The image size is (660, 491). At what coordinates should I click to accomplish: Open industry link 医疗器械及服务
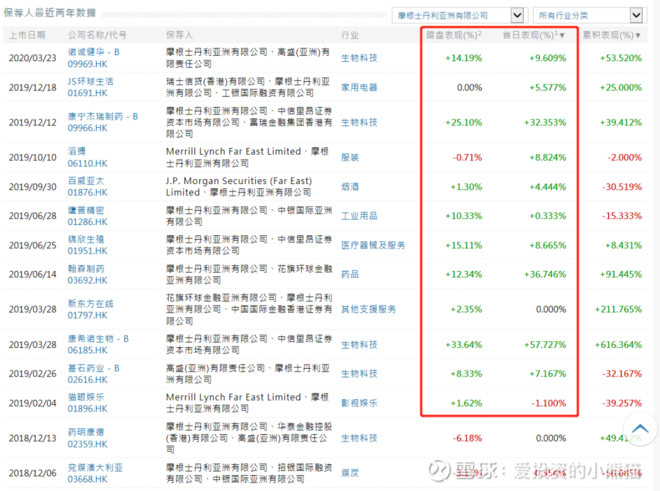point(373,245)
